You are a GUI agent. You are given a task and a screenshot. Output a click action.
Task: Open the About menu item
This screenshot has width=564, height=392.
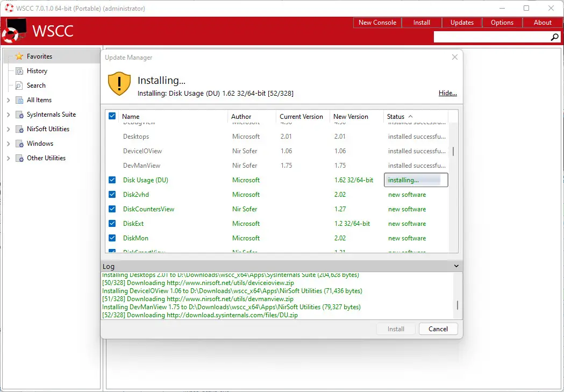pyautogui.click(x=542, y=22)
